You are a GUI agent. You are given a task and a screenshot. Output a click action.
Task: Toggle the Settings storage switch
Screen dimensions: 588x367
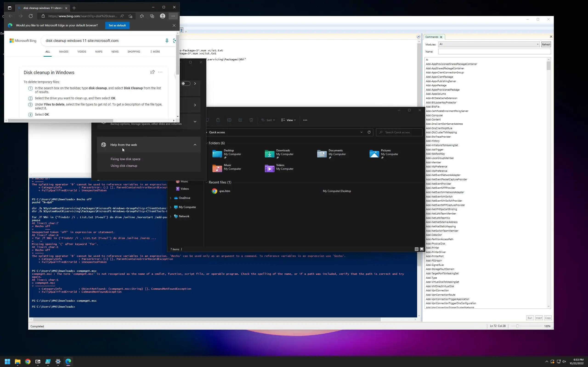tap(186, 83)
